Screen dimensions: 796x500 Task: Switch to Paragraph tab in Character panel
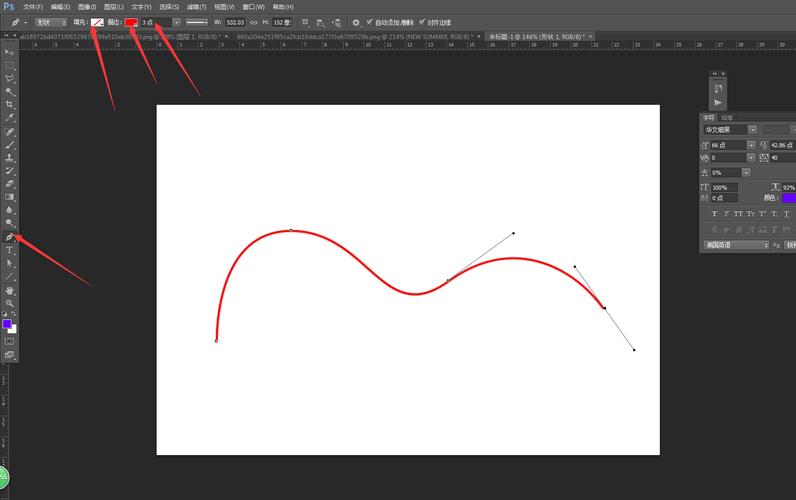point(727,118)
